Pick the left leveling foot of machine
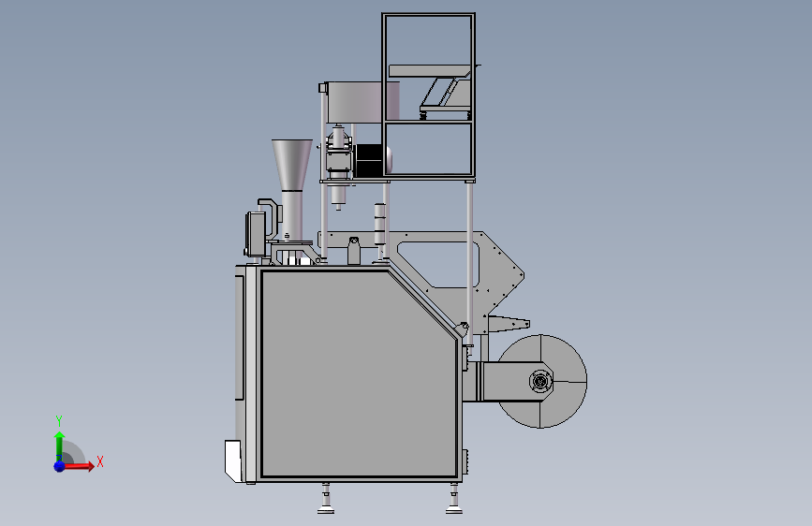Screen dimensions: 812x526 [326, 498]
